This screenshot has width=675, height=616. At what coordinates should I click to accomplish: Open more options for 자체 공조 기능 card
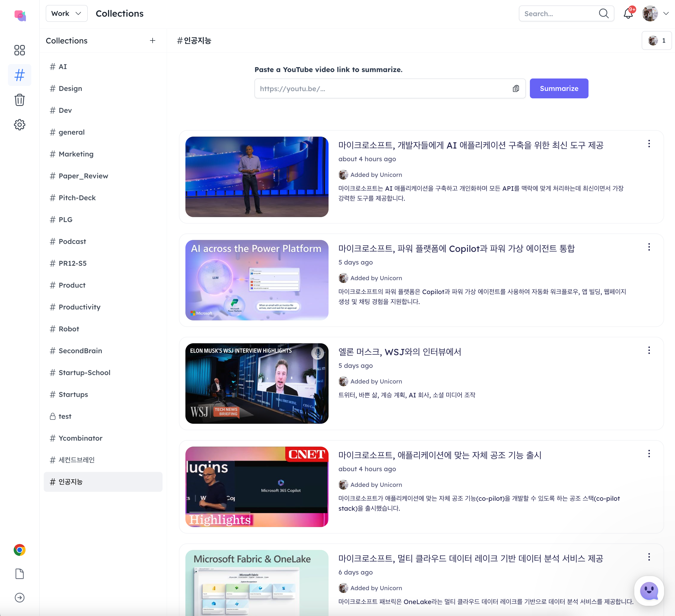[649, 454]
